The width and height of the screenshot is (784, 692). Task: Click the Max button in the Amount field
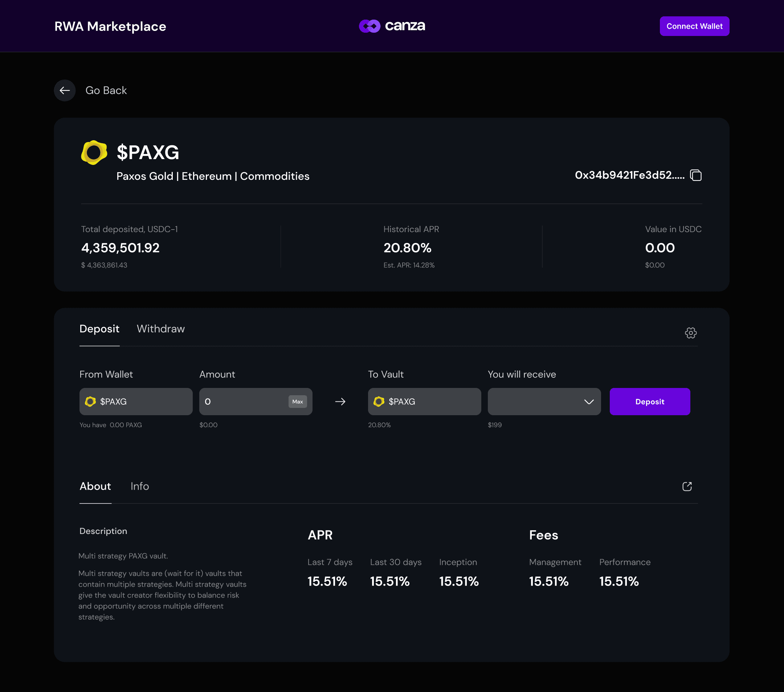(297, 401)
